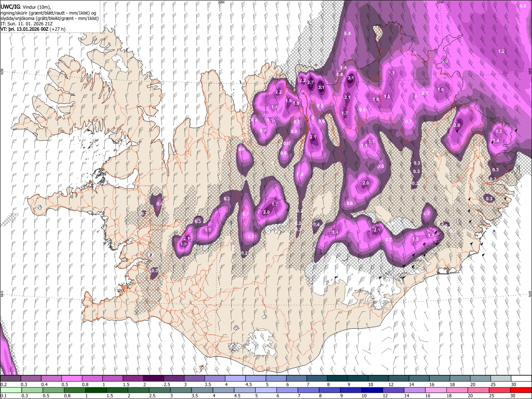The height and width of the screenshot is (399, 532).
Task: Select the slate blue snow swatch for 6–7 mm
Action: [x=297, y=379]
